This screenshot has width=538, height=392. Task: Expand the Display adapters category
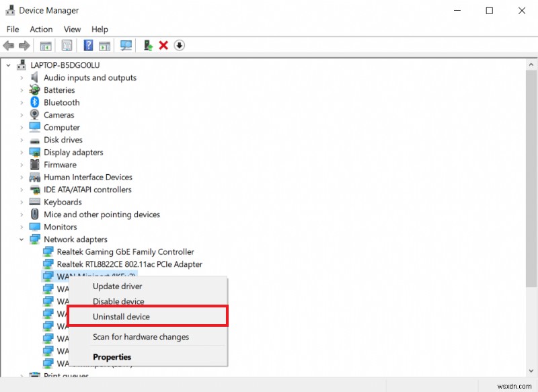[x=21, y=152]
